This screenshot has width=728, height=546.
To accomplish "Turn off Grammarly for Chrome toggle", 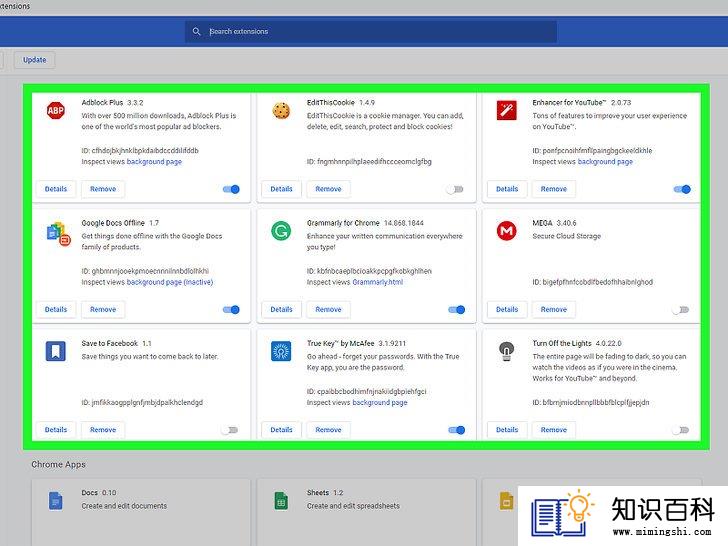I will click(x=456, y=310).
